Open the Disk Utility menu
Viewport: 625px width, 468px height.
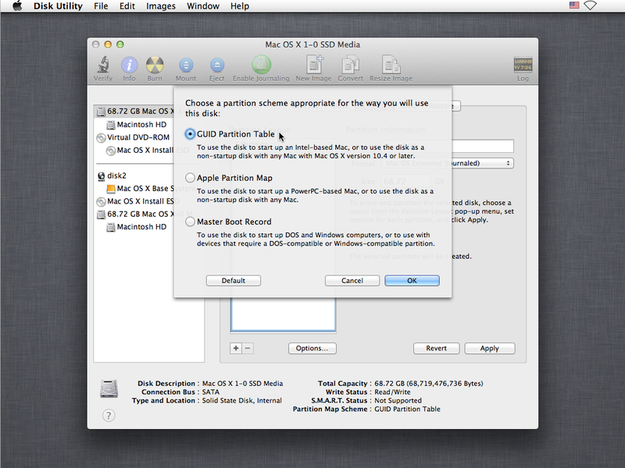click(x=58, y=6)
